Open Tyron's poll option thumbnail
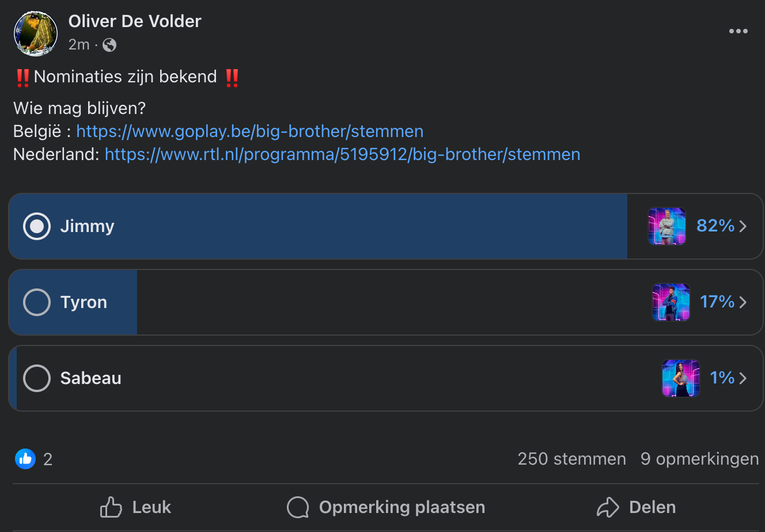The height and width of the screenshot is (532, 765). 671,302
